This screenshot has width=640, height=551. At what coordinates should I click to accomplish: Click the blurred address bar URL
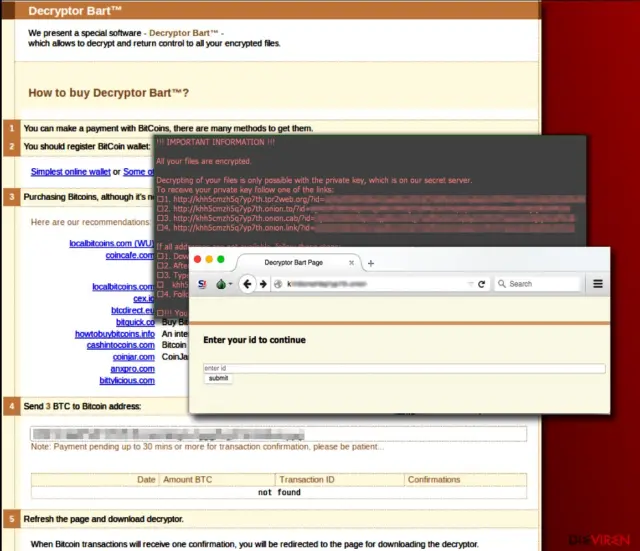327,284
